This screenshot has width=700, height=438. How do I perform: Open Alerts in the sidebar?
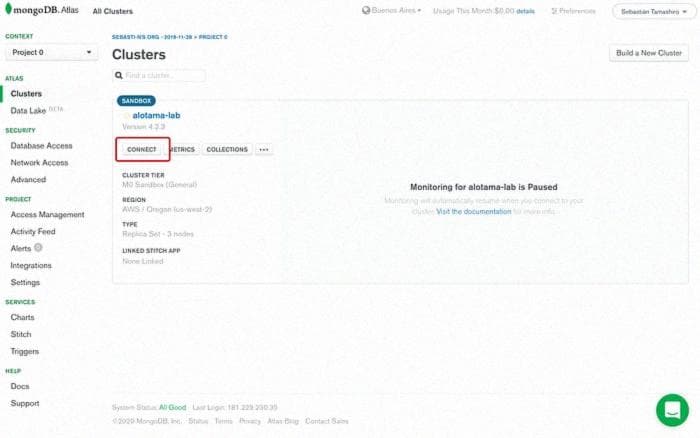(21, 248)
